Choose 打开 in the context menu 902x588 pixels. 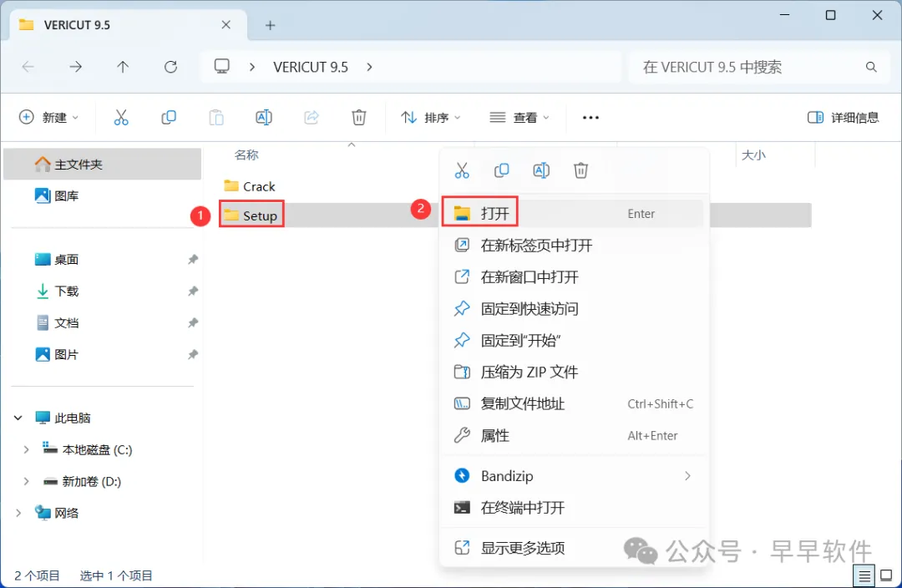(x=573, y=214)
